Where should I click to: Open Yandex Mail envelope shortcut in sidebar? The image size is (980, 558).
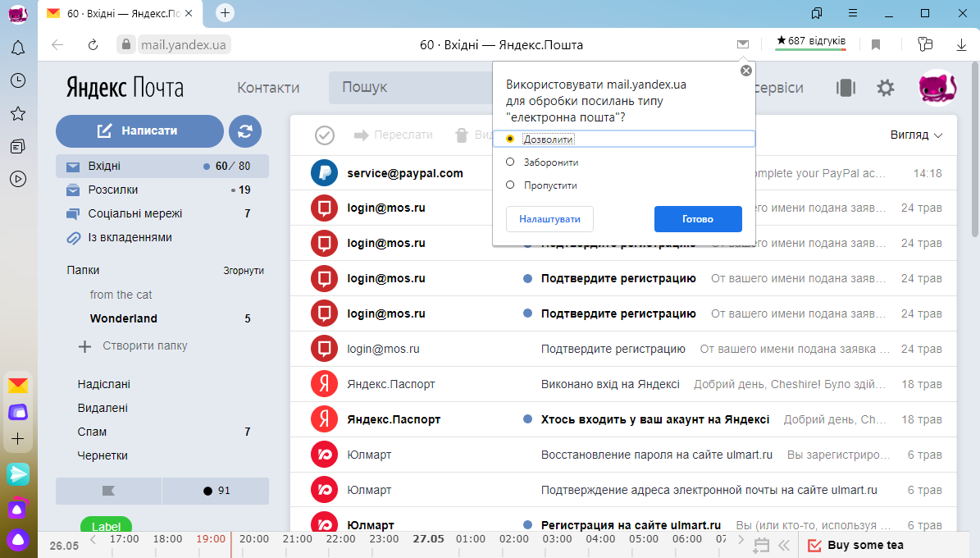[x=18, y=386]
